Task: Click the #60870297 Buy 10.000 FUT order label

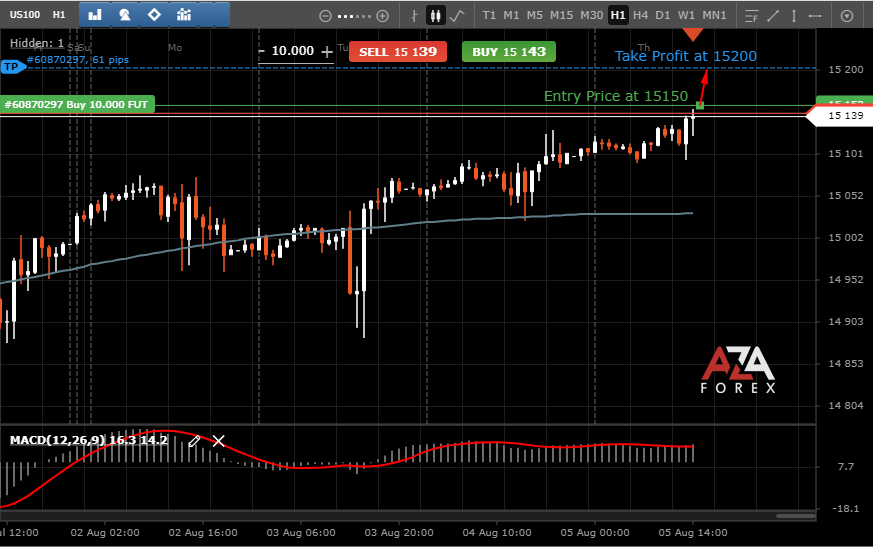Action: click(x=77, y=105)
